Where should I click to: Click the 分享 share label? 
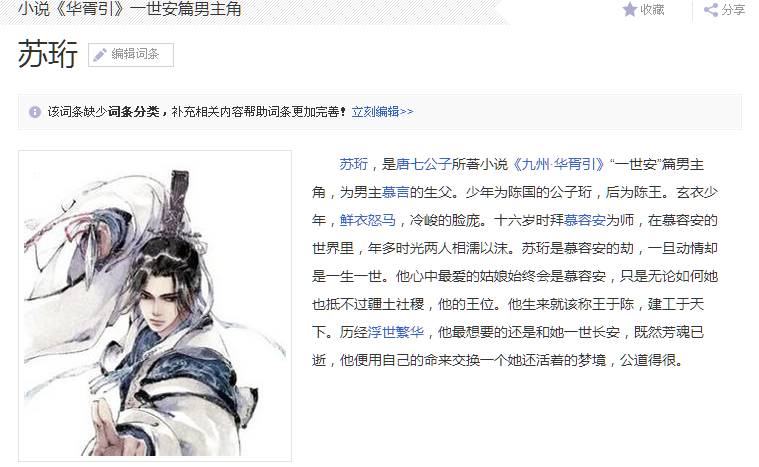733,10
